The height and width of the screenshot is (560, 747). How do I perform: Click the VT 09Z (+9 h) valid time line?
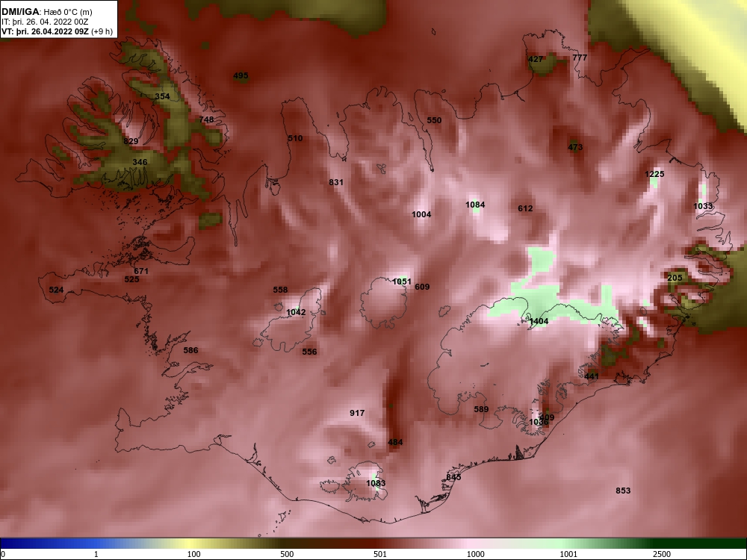pyautogui.click(x=58, y=32)
